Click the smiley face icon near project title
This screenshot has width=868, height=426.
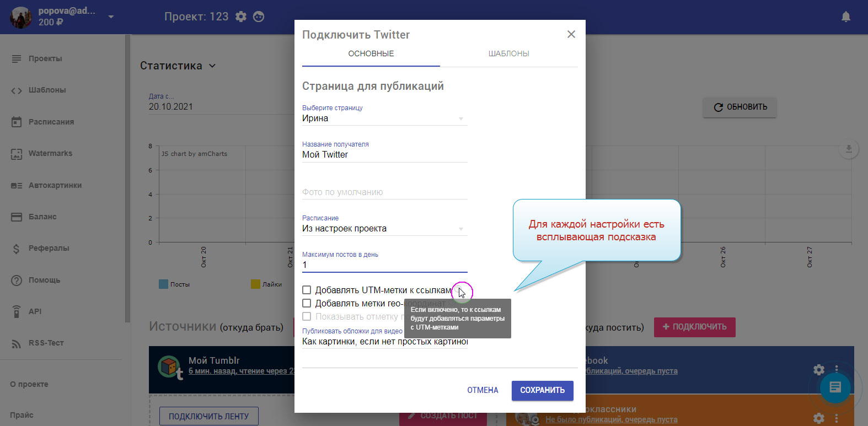(259, 17)
